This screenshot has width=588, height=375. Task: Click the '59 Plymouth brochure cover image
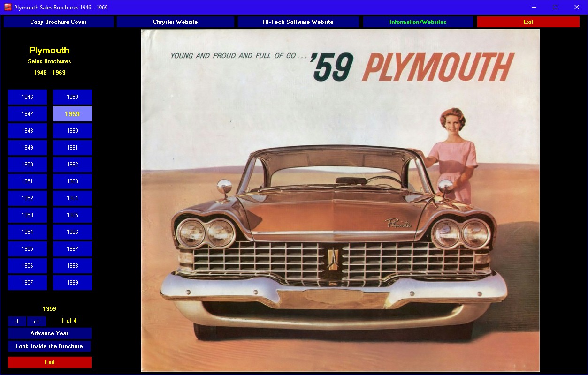pos(341,201)
